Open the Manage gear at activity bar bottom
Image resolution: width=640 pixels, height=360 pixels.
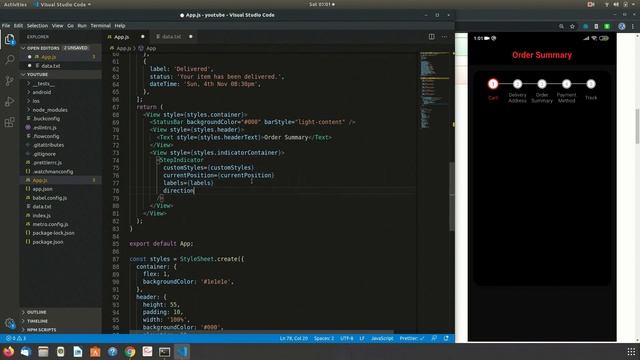pyautogui.click(x=9, y=323)
